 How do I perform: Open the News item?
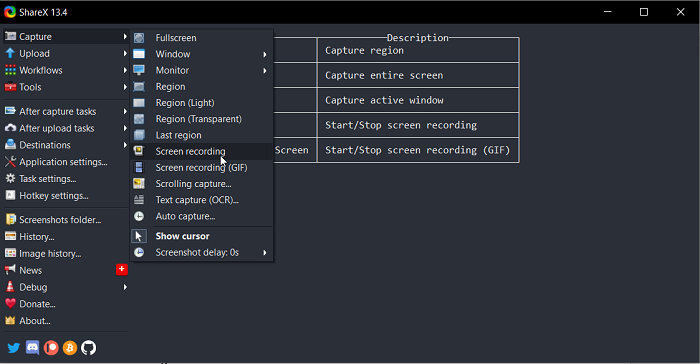66,270
